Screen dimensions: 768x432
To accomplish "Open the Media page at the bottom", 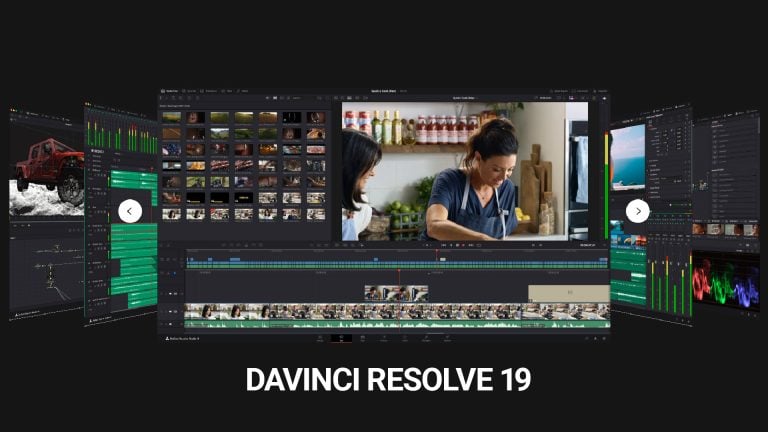I will coord(320,338).
